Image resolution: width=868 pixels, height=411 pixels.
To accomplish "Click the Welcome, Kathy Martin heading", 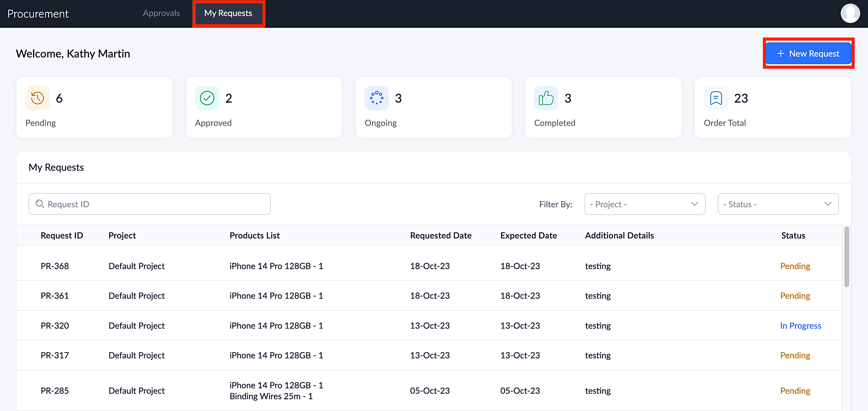I will [x=73, y=54].
